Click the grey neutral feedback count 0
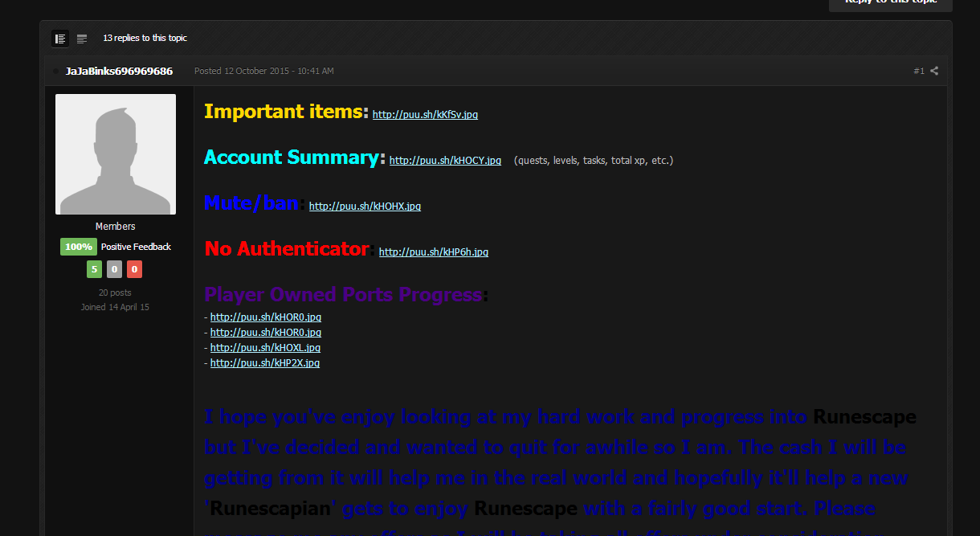This screenshot has height=536, width=980. (114, 269)
